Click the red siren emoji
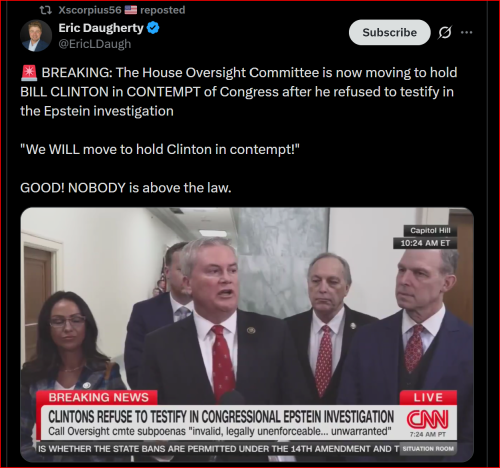The height and width of the screenshot is (468, 500). tap(29, 73)
